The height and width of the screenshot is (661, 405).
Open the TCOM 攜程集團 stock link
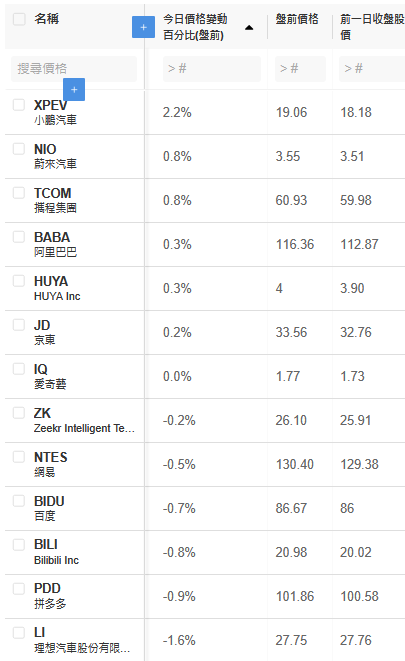[x=55, y=200]
